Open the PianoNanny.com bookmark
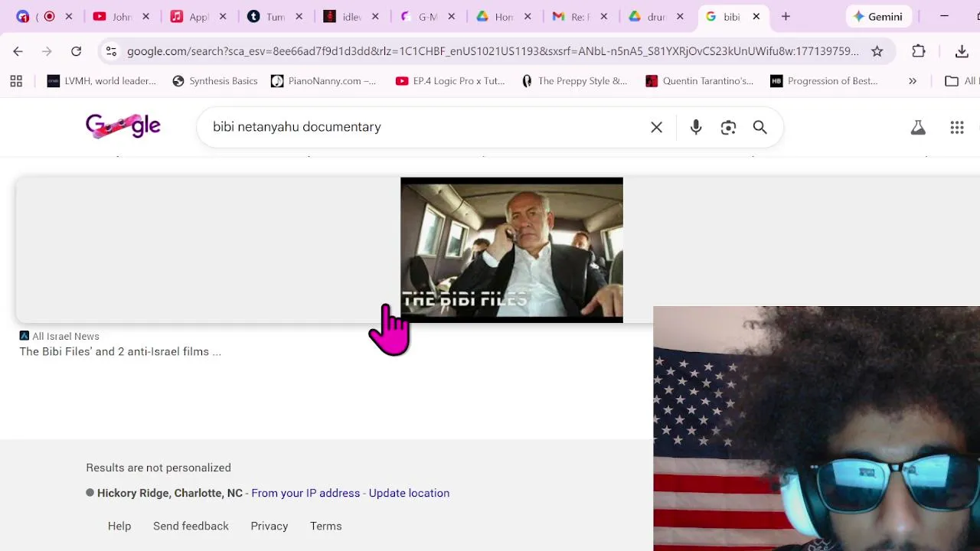 324,81
